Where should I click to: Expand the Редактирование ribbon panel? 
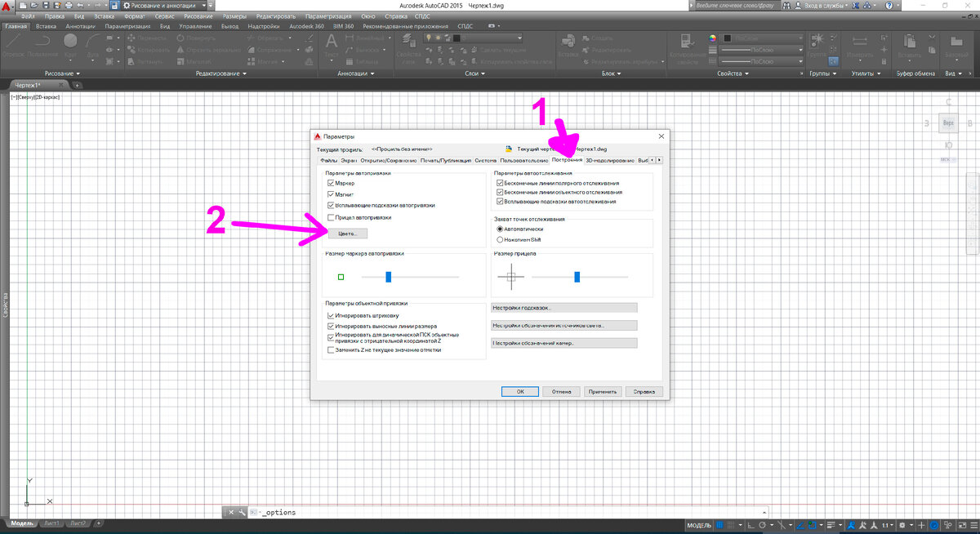point(221,73)
